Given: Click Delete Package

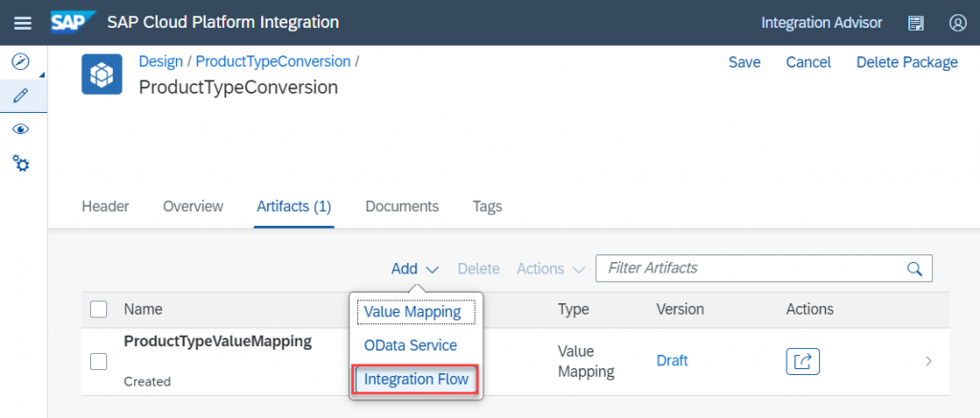Looking at the screenshot, I should pos(907,62).
